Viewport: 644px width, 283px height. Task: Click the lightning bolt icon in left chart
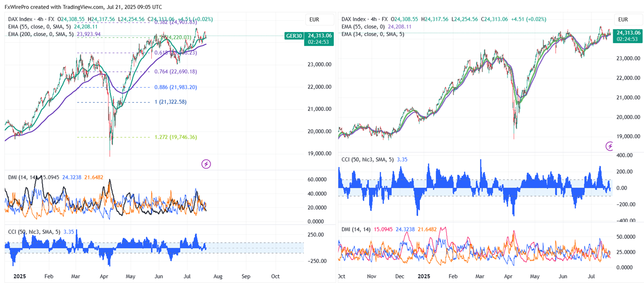pos(206,164)
